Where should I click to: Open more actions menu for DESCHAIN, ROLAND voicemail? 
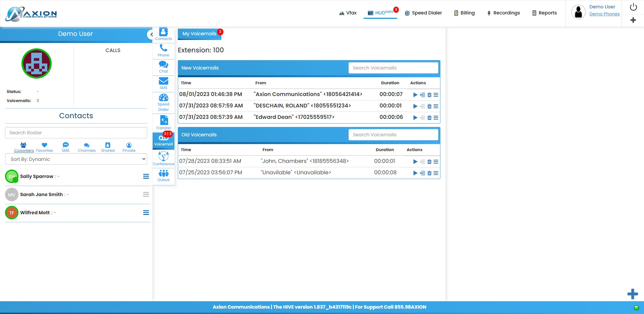[x=436, y=106]
